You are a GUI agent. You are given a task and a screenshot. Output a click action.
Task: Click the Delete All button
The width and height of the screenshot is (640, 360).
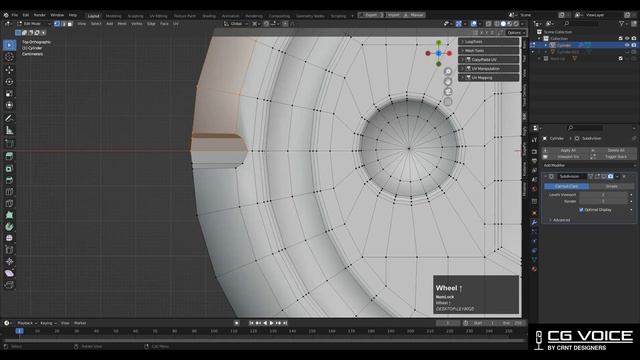(613, 150)
